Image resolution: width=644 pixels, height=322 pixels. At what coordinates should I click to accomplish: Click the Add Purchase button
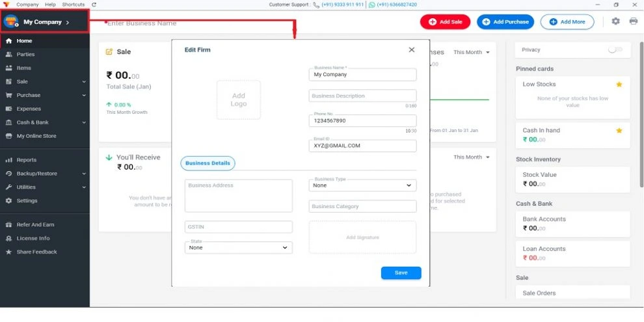click(x=505, y=21)
